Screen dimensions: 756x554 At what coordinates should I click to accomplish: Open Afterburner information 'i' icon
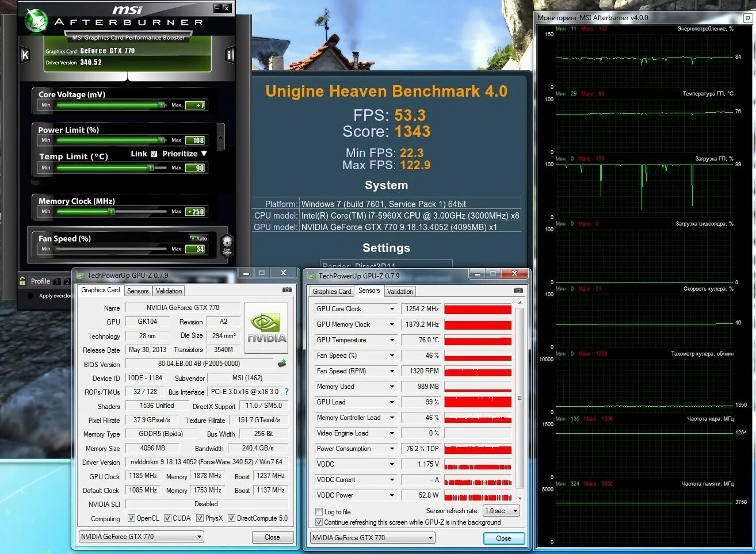tap(230, 55)
